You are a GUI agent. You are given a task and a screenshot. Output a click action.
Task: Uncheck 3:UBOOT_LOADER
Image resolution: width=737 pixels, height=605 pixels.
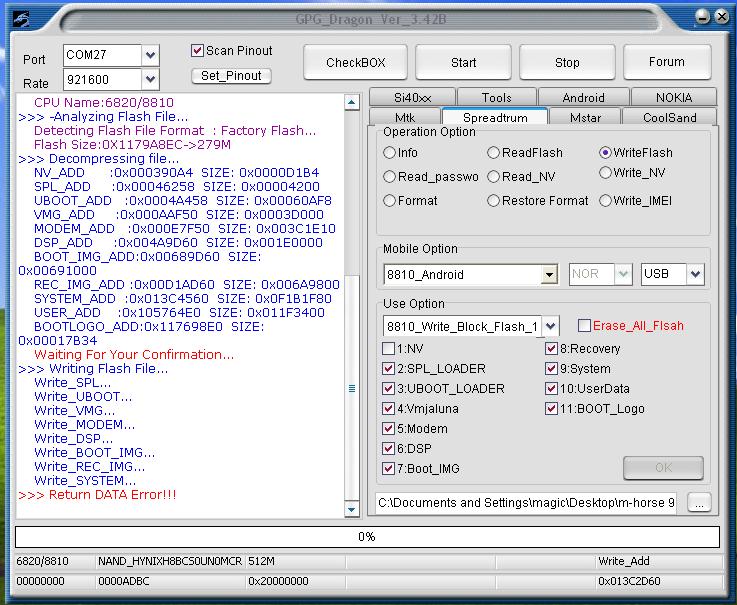[388, 388]
